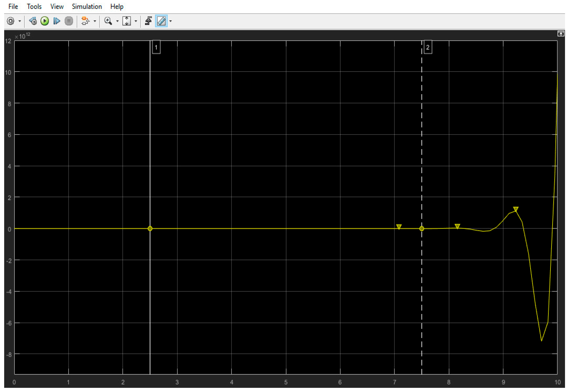Select the Zoom magnifier tool
Viewport: 569px width, 392px height.
click(108, 21)
